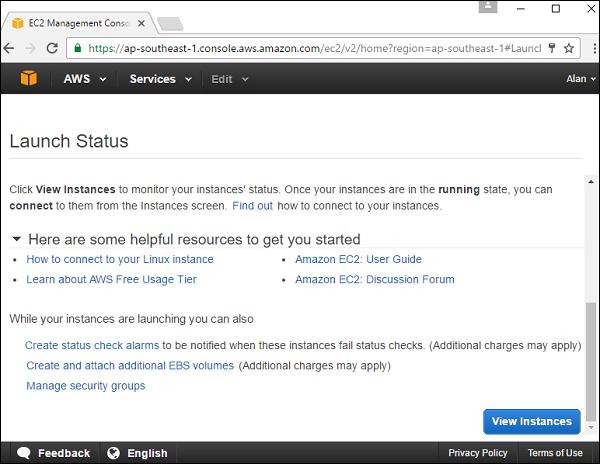The width and height of the screenshot is (600, 464).
Task: Click the browser back arrow
Action: [x=10, y=48]
